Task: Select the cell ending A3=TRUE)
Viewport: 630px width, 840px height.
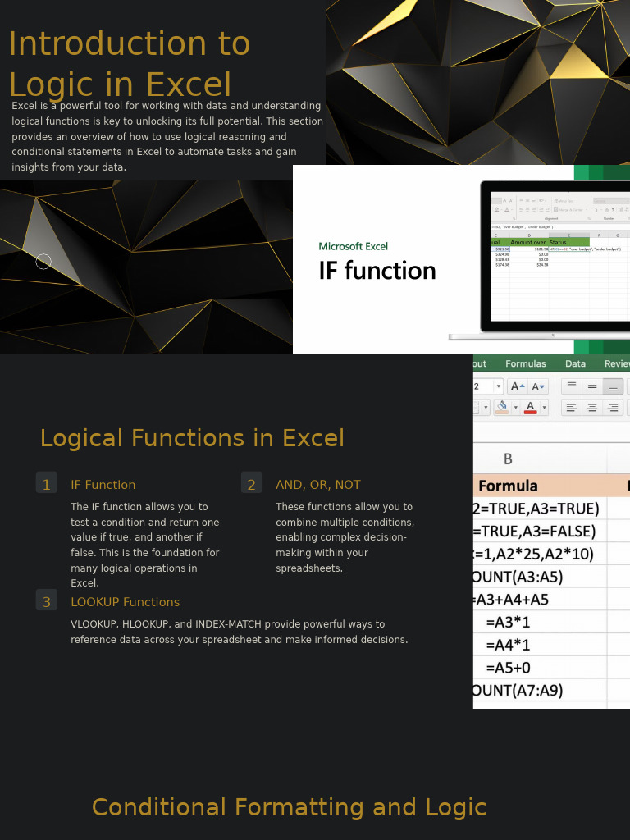Action: click(x=540, y=509)
